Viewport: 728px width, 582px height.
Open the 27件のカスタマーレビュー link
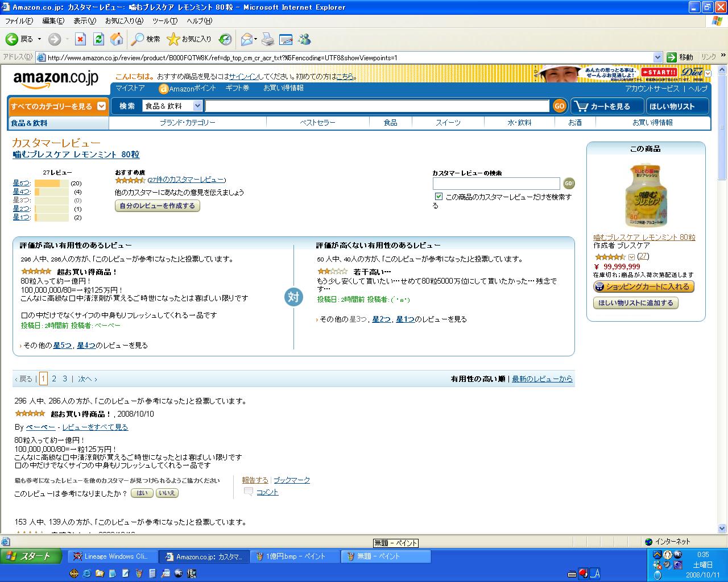pyautogui.click(x=187, y=180)
